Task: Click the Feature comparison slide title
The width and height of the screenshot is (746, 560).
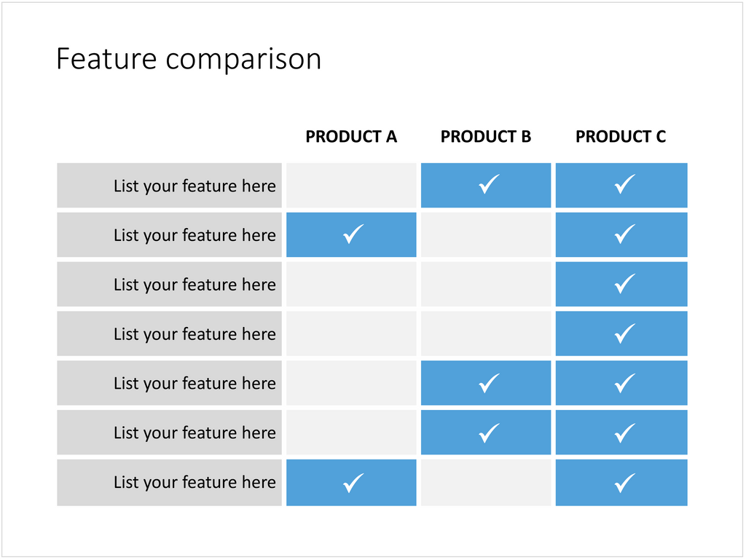Action: coord(189,59)
